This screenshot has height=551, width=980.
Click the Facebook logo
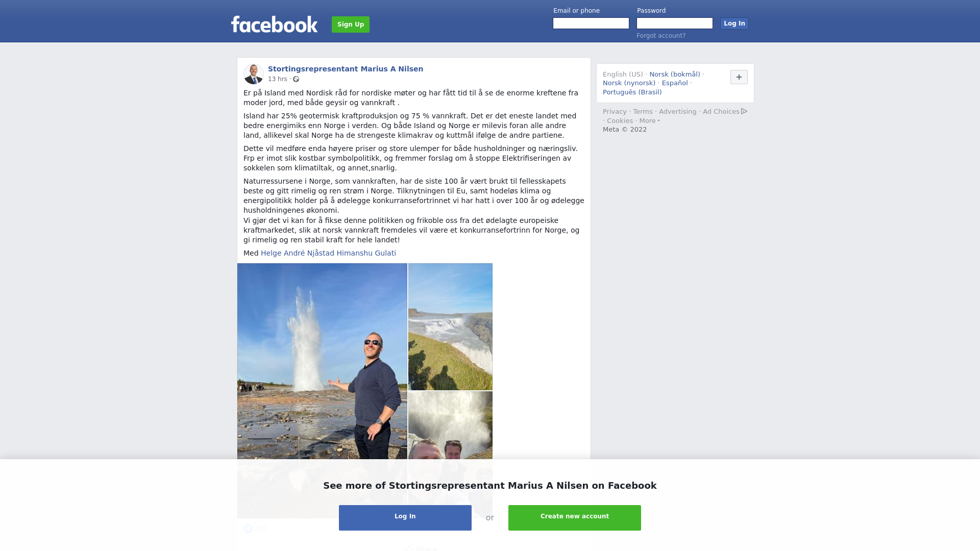274,24
